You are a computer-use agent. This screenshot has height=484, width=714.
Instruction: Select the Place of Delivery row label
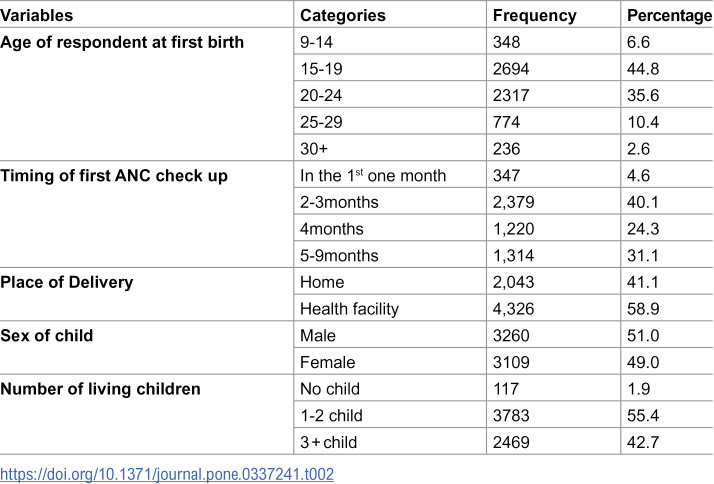(x=66, y=282)
